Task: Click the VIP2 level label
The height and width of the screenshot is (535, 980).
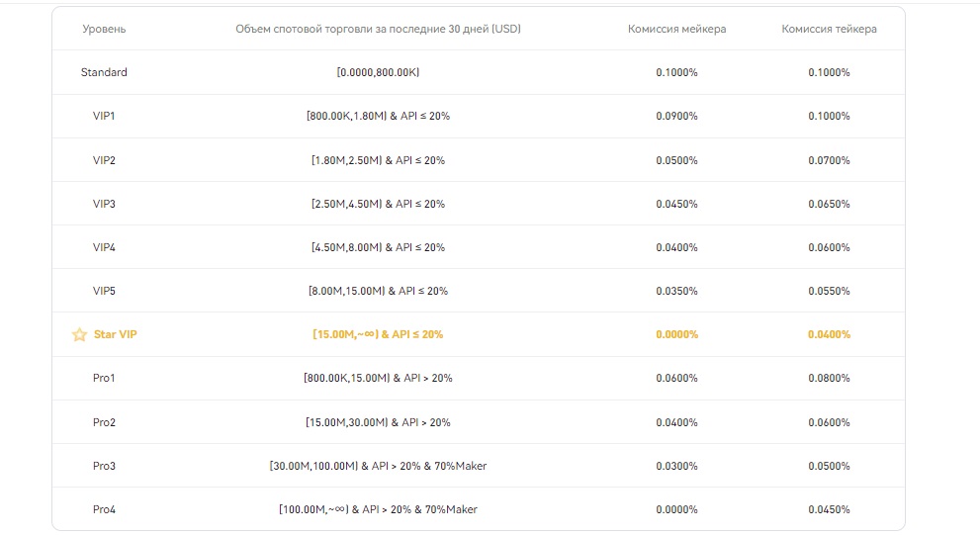Action: (x=104, y=160)
